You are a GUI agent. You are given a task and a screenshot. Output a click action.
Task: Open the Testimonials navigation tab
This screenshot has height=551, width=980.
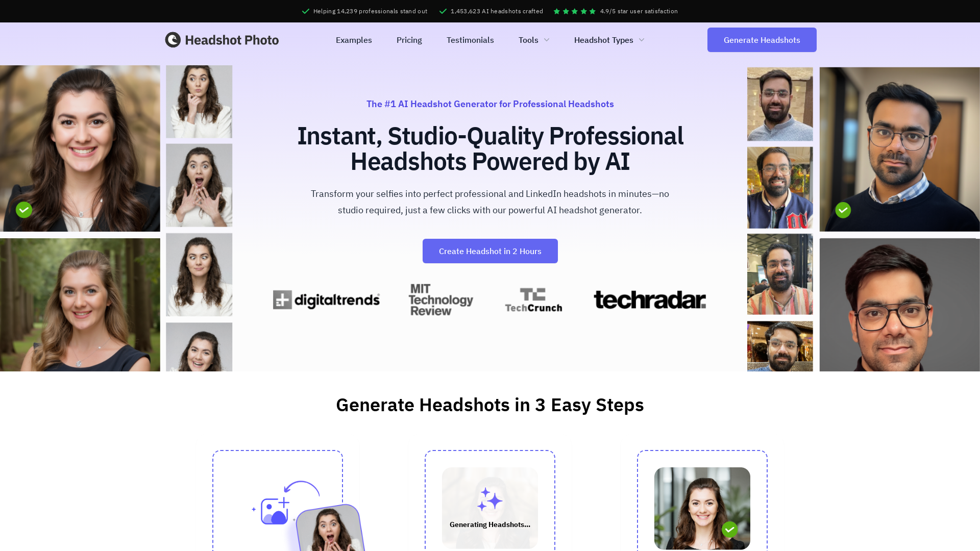(470, 40)
